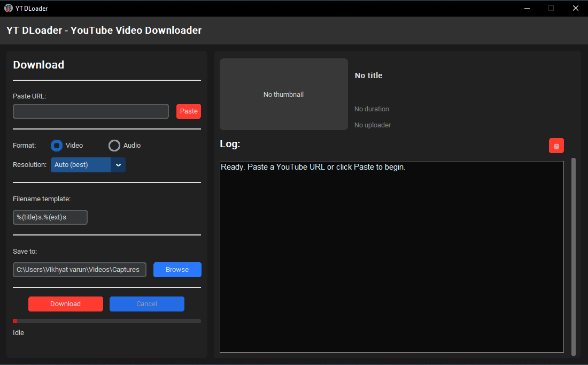Click the download progress bar
588x365 pixels.
click(107, 321)
